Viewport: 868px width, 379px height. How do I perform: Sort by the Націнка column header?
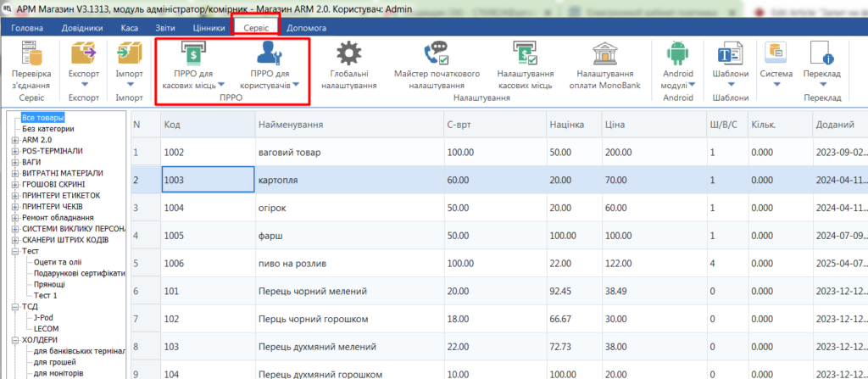click(x=574, y=125)
